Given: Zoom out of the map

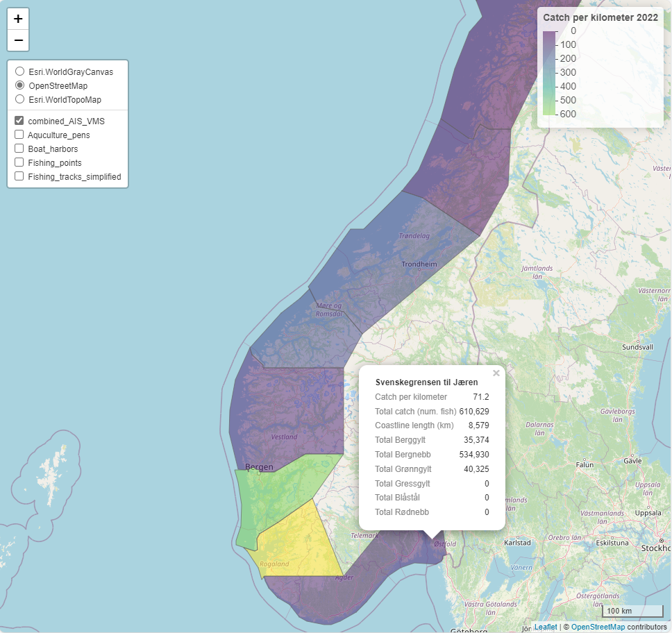Looking at the screenshot, I should point(18,40).
